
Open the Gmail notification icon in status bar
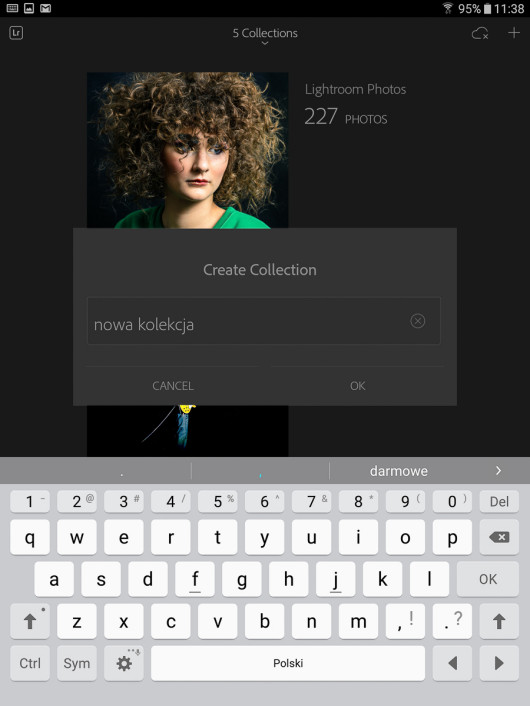coord(45,8)
